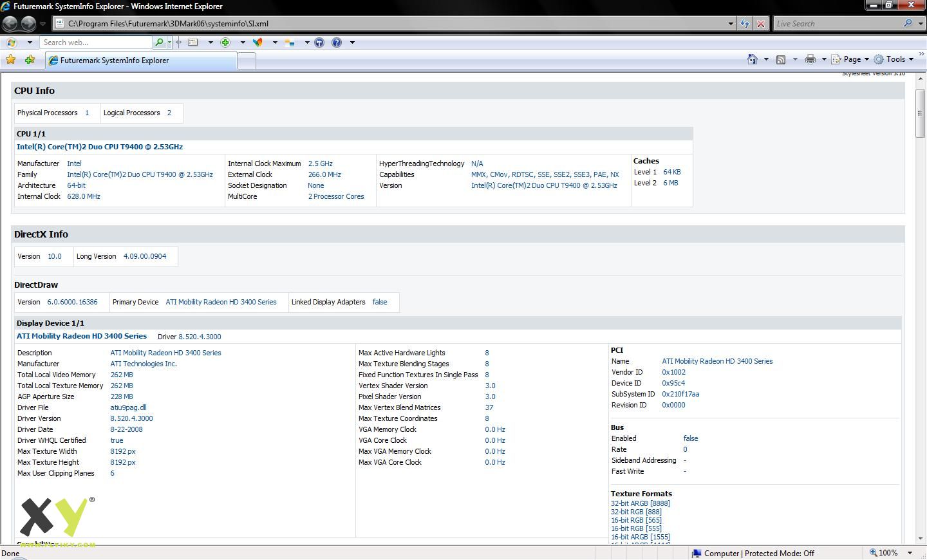
Task: Click the vertical scrollbar down arrow
Action: 921,538
